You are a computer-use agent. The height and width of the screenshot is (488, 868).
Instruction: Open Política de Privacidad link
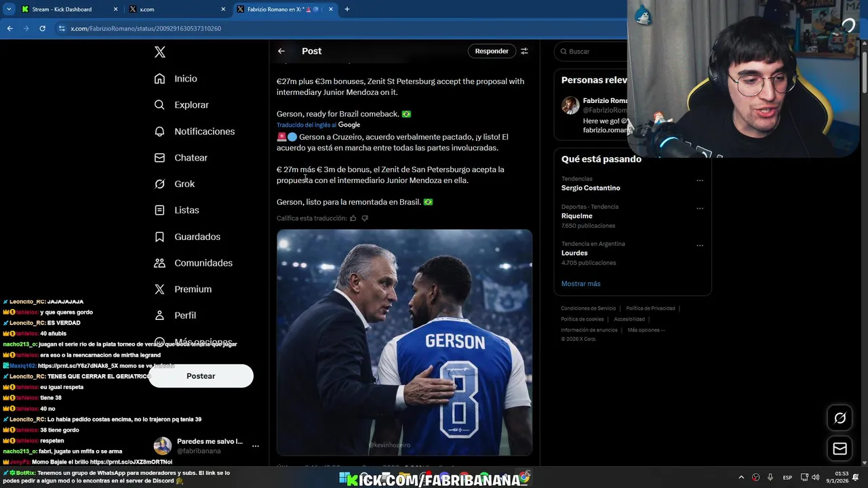[x=650, y=308]
